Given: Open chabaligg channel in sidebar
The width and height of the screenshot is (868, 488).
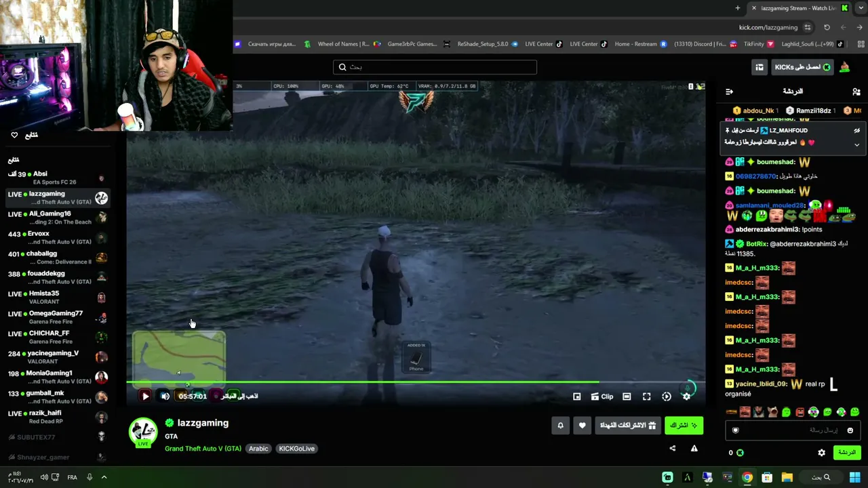Looking at the screenshot, I should coord(58,258).
